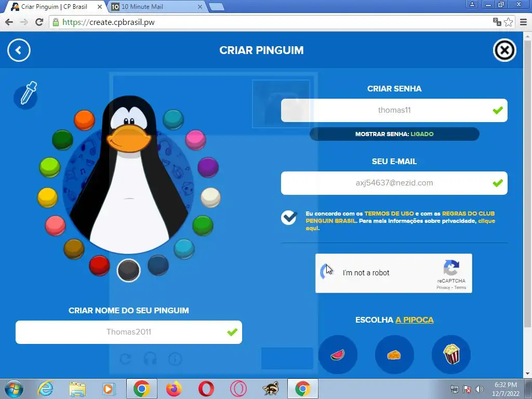
Task: Select the Criar Pinguim | CP Brasil tab
Action: [54, 6]
